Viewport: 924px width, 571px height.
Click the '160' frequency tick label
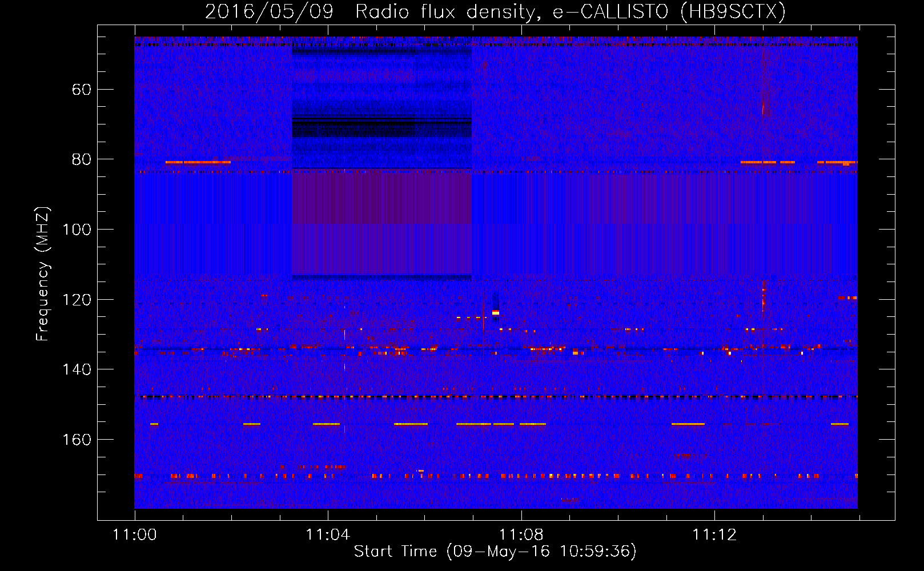click(x=77, y=440)
